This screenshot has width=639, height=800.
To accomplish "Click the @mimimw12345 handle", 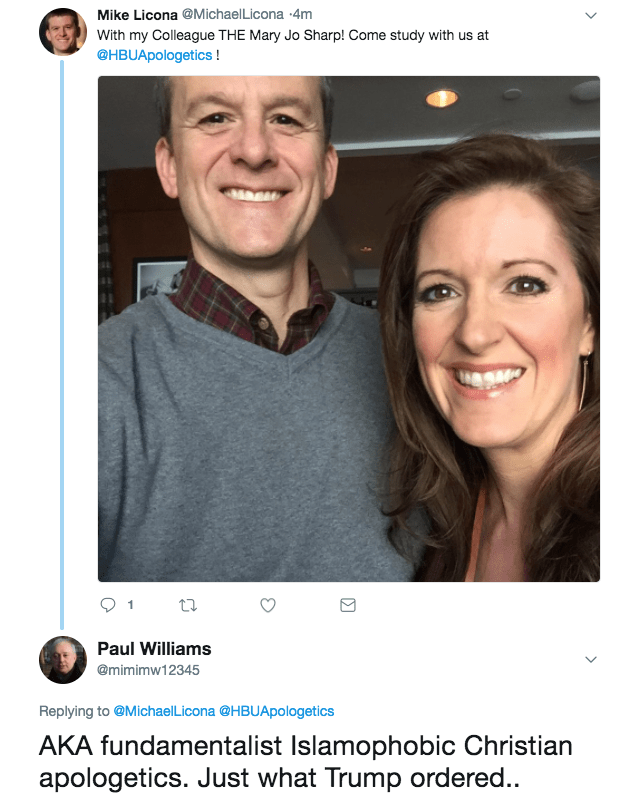I will [148, 669].
